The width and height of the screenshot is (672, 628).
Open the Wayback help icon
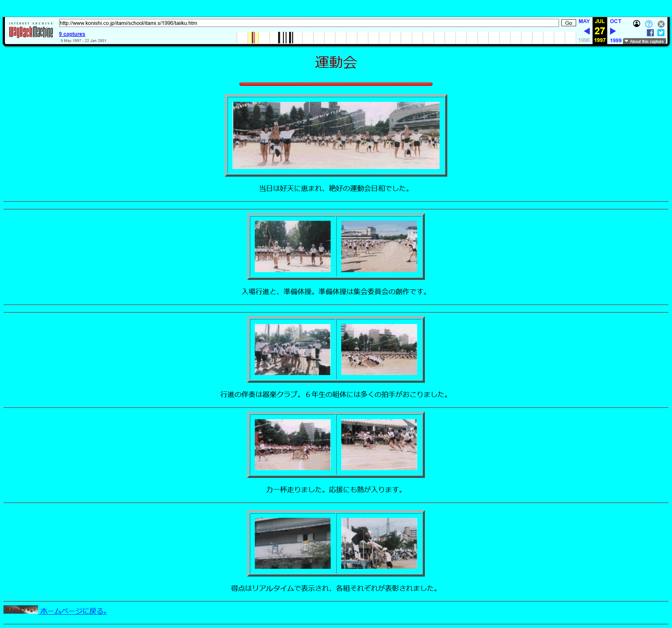[x=649, y=24]
